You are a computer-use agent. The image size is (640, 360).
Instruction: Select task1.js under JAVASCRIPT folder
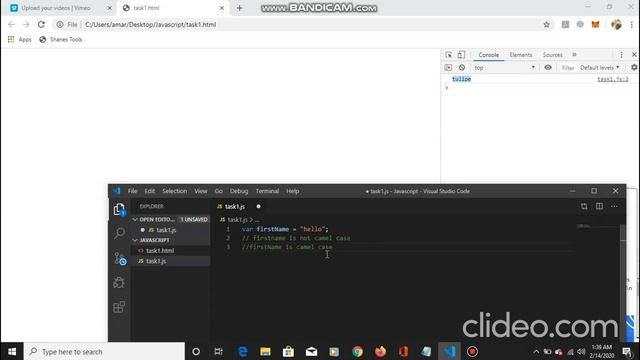pos(156,261)
